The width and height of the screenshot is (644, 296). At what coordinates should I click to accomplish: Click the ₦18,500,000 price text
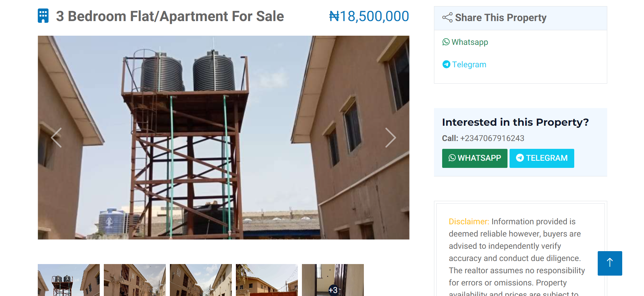(369, 16)
